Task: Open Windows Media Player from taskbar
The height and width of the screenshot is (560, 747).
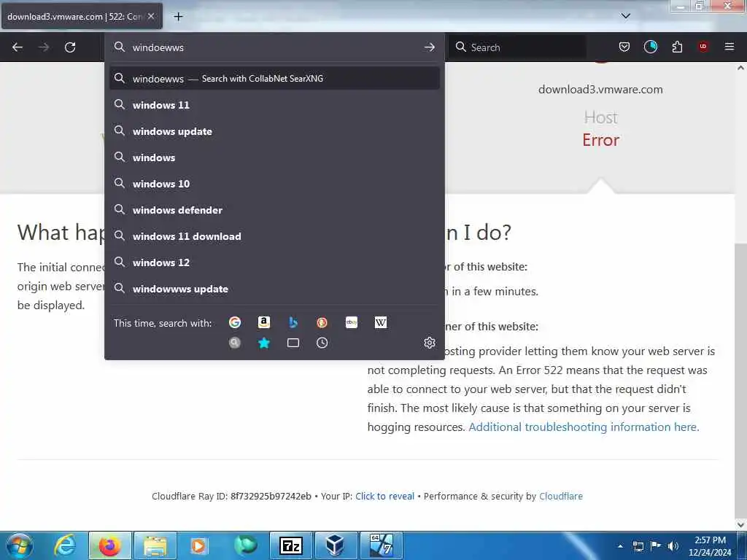Action: point(199,545)
